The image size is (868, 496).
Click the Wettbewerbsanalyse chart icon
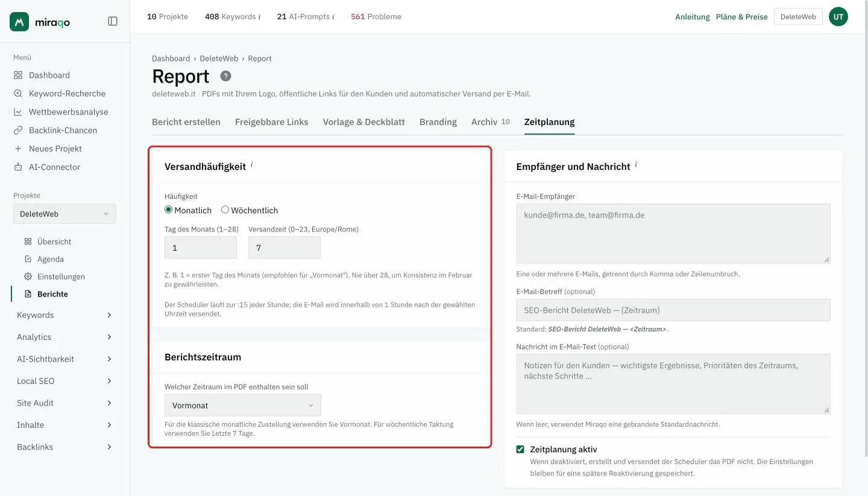(18, 112)
